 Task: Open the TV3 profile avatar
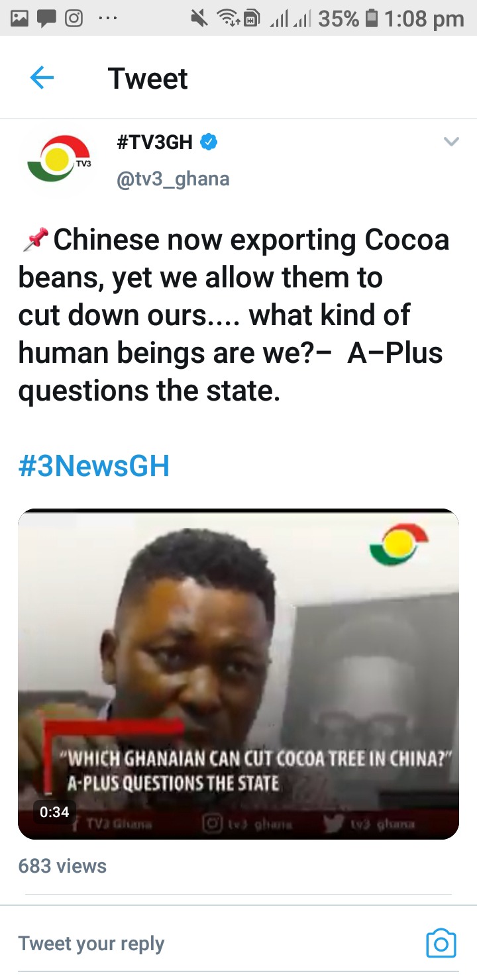point(59,158)
